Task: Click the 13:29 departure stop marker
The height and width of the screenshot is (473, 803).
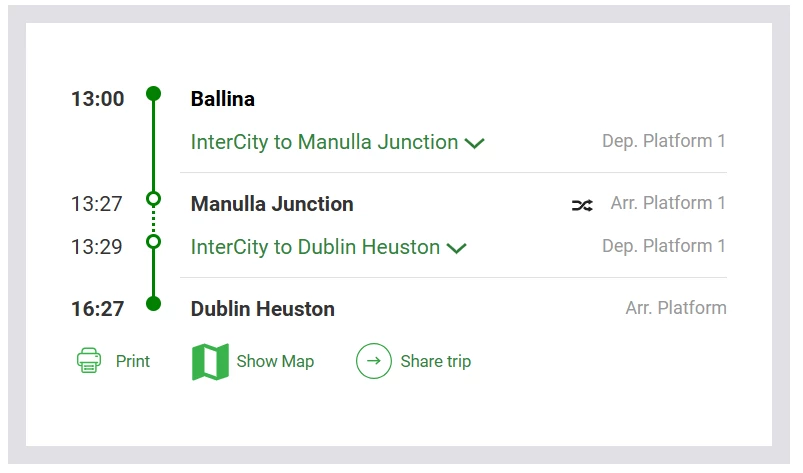Action: [x=153, y=242]
